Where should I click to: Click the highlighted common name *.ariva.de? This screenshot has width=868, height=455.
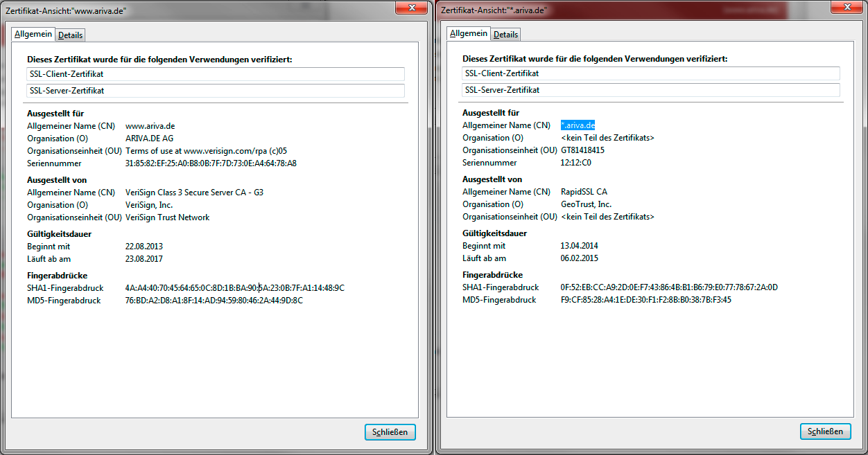click(x=578, y=125)
